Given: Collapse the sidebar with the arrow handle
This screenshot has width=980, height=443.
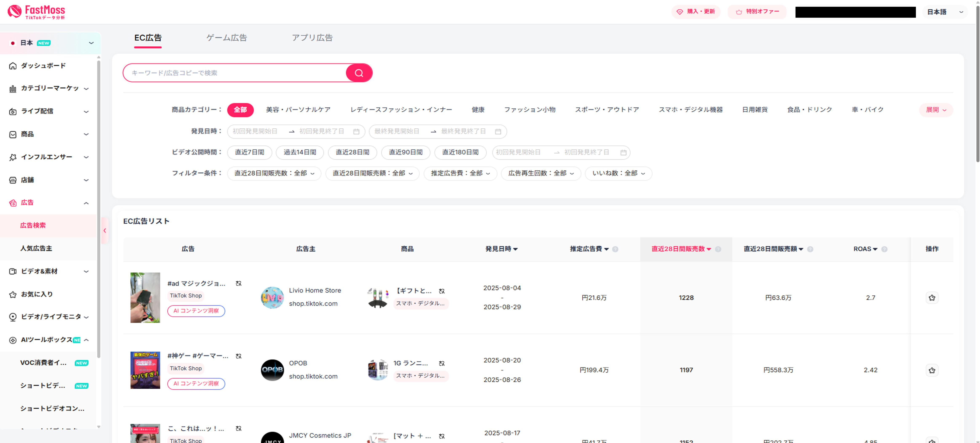Looking at the screenshot, I should coord(105,230).
